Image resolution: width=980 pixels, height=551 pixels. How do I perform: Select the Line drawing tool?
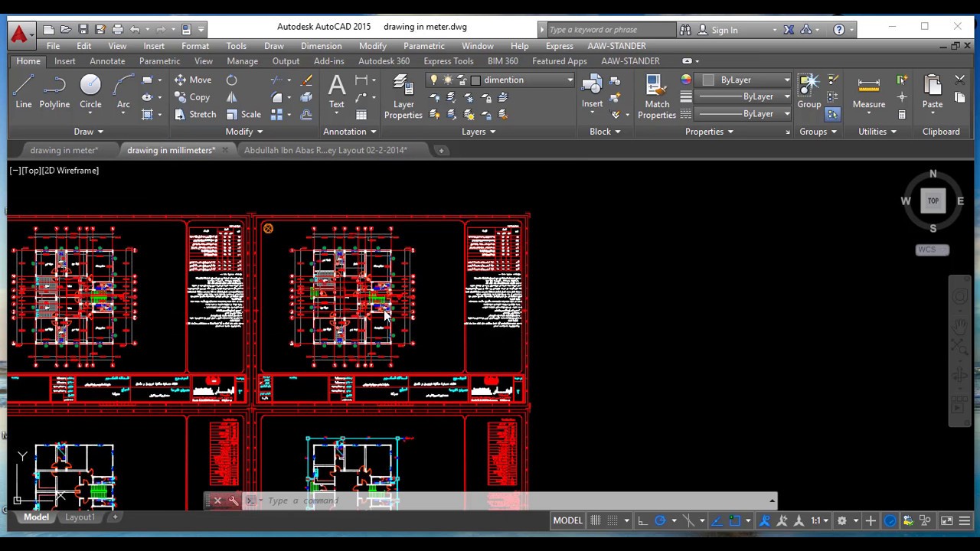pos(23,93)
